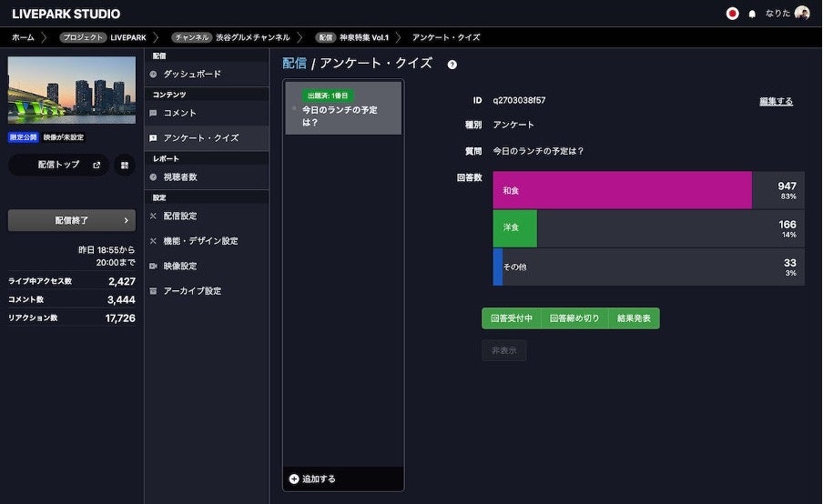Click the QR code icon button
This screenshot has width=823, height=504.
(x=124, y=165)
